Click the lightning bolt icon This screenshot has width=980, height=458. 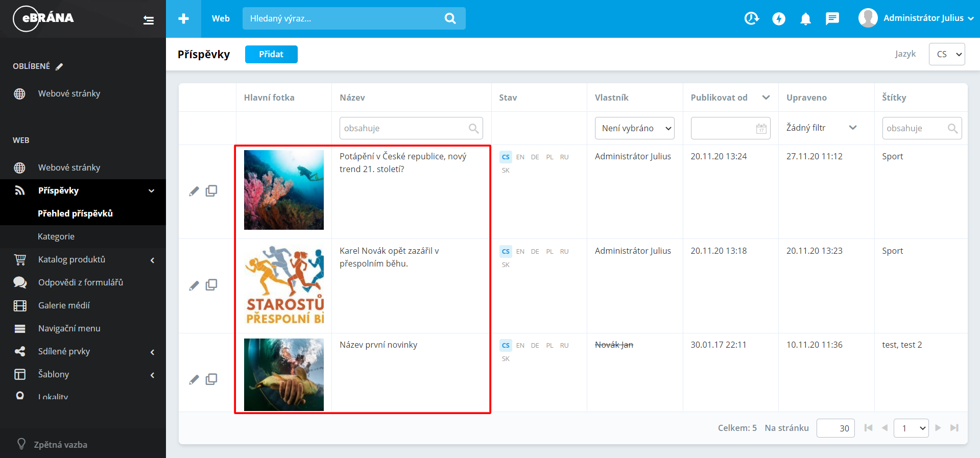click(x=779, y=19)
